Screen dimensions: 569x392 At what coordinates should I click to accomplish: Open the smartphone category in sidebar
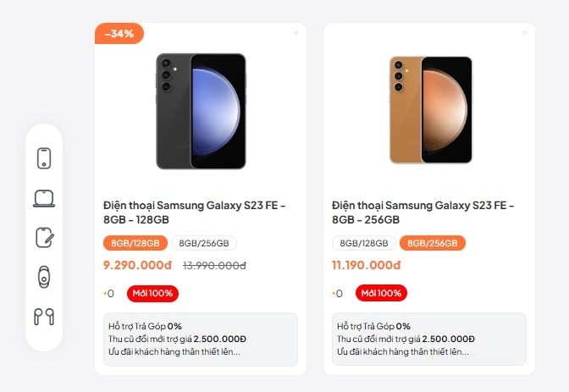click(x=44, y=157)
